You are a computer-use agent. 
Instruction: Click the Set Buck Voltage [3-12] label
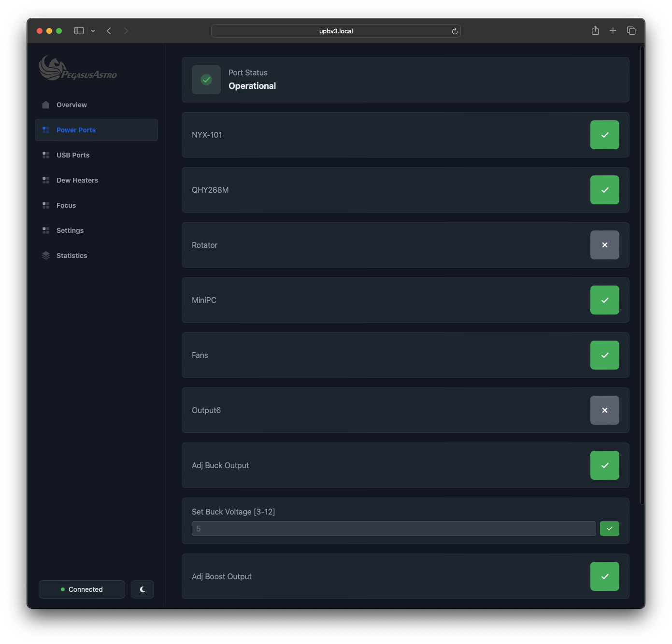pyautogui.click(x=233, y=512)
